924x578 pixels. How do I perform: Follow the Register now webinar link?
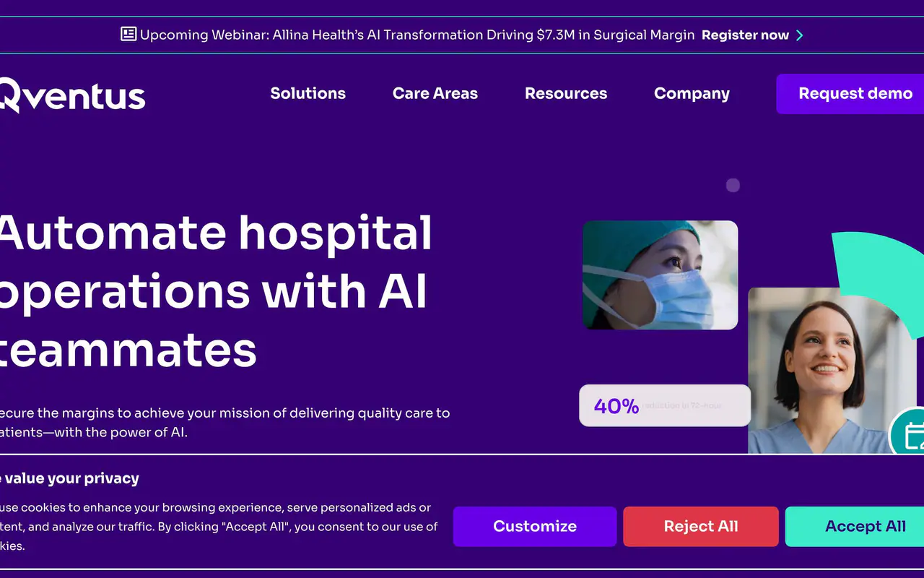(x=745, y=35)
